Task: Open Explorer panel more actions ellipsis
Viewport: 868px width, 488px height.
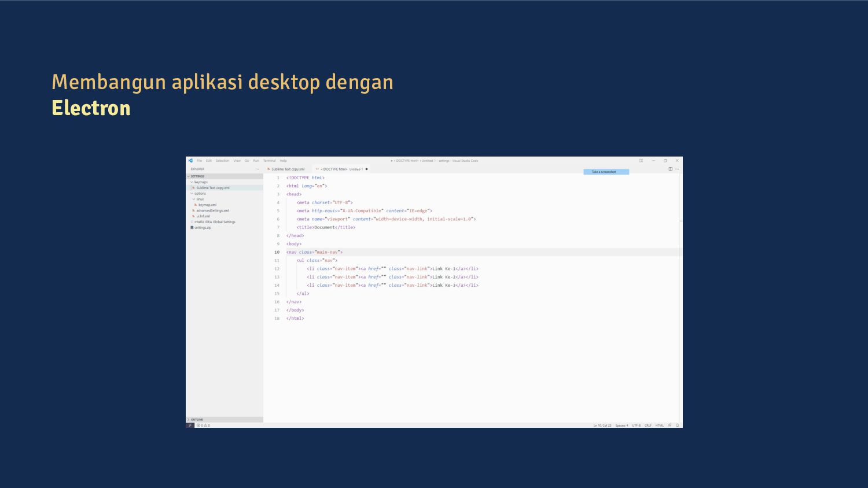Action: (258, 169)
